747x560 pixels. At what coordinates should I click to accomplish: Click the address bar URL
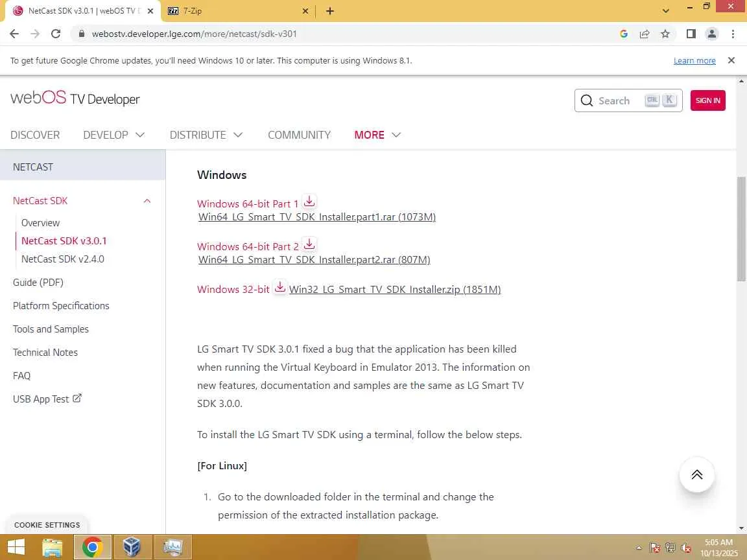pyautogui.click(x=194, y=34)
